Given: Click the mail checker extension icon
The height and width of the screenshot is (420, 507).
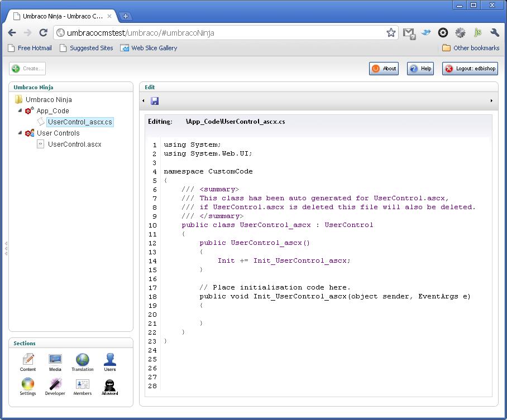Looking at the screenshot, I should coord(409,33).
